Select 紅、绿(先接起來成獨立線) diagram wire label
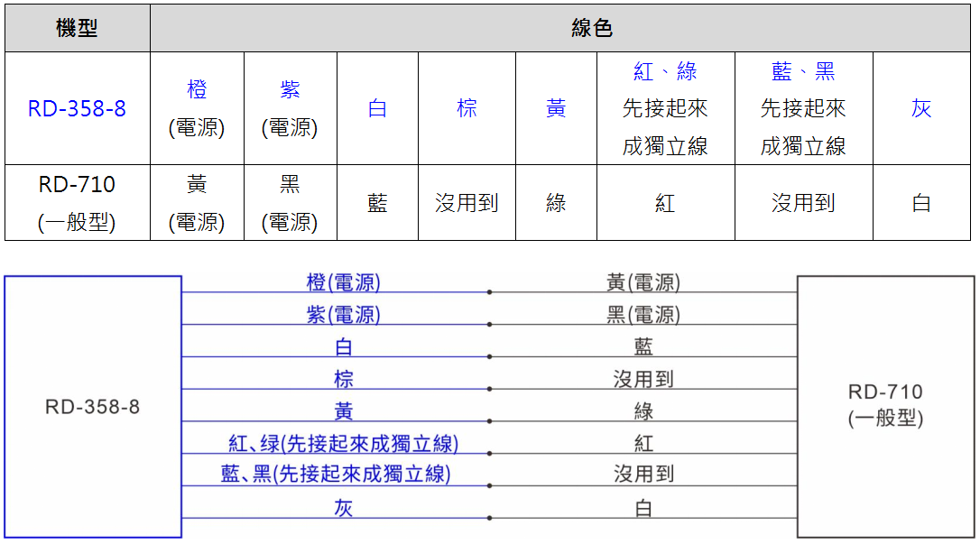 pos(343,444)
